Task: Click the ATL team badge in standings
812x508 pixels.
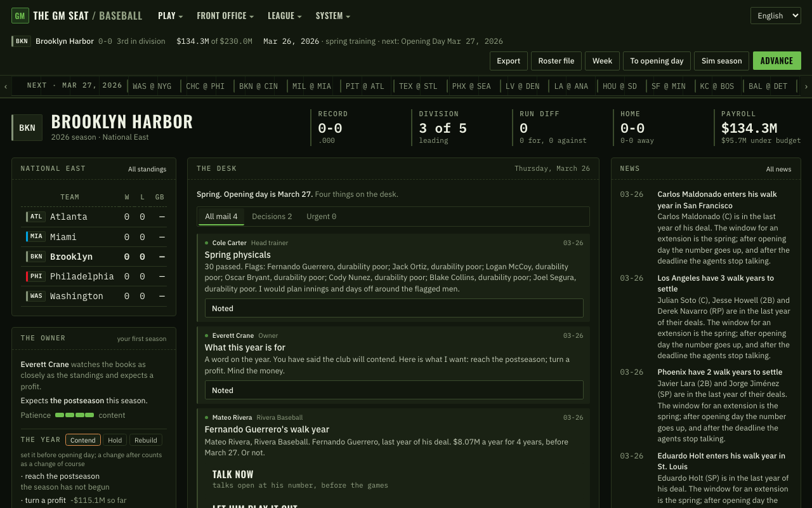Action: [36, 217]
